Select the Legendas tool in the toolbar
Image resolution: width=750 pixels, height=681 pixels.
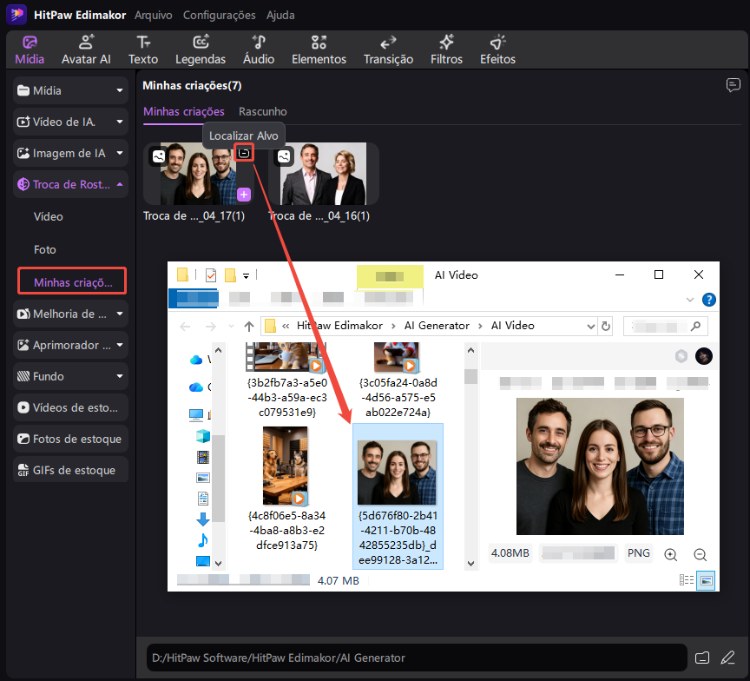point(200,49)
